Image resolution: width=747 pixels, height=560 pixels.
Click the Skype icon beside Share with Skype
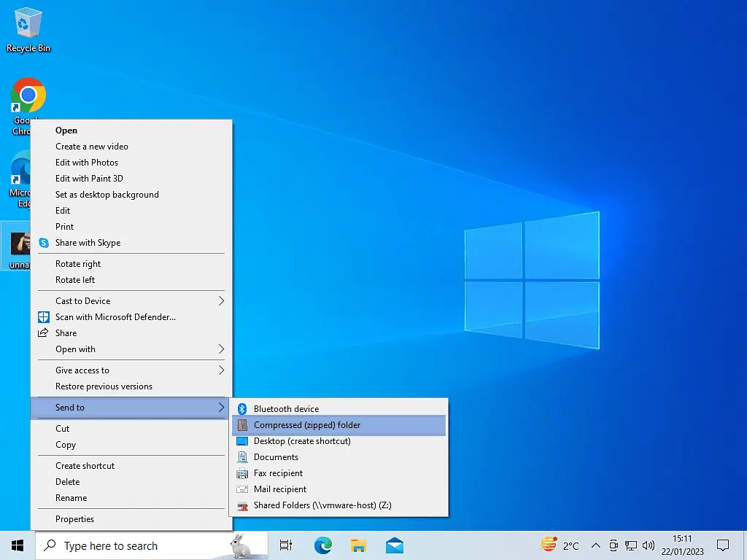coord(44,243)
